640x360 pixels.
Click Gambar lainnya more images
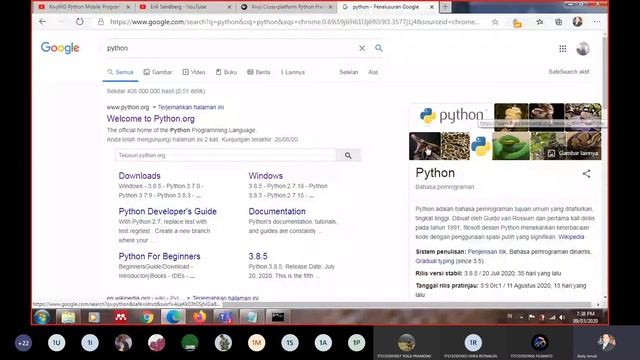tap(574, 153)
